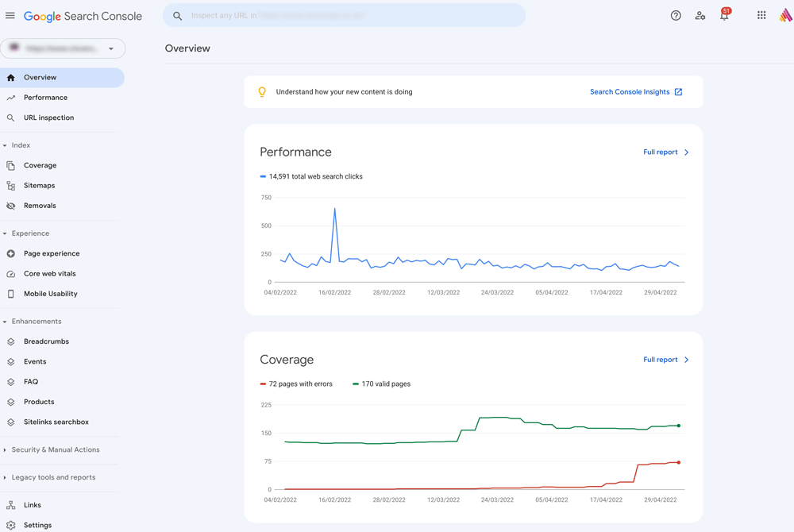This screenshot has width=794, height=532.
Task: Open the Google apps grid
Action: click(761, 15)
